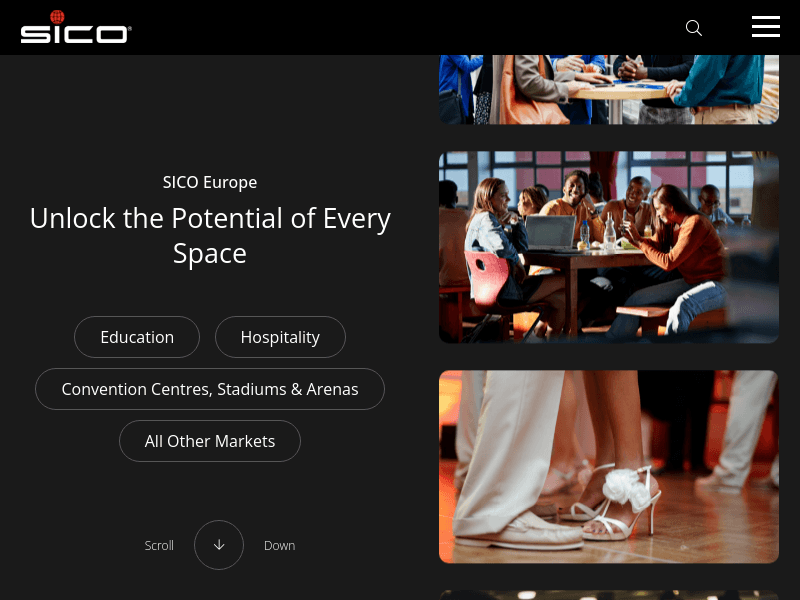Click the SICO logo
The image size is (800, 600).
[x=76, y=27]
